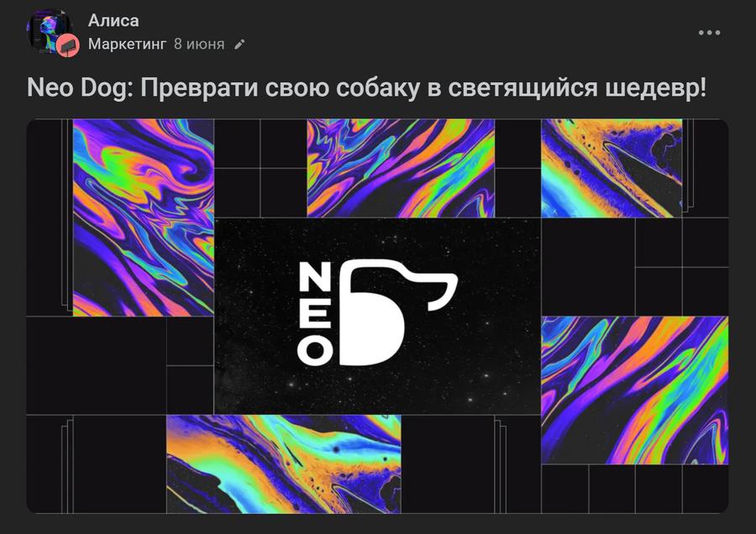The image size is (756, 534).
Task: Select the top-right orange-blue holographic tile
Action: [612, 168]
